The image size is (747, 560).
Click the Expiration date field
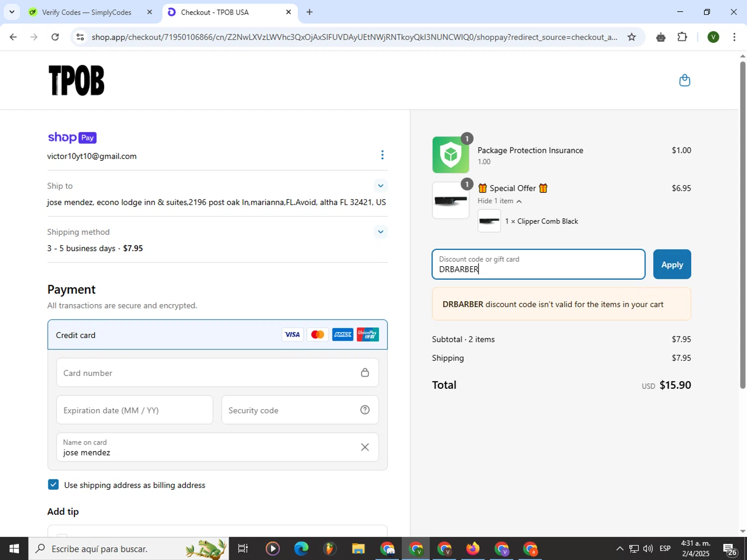[134, 410]
